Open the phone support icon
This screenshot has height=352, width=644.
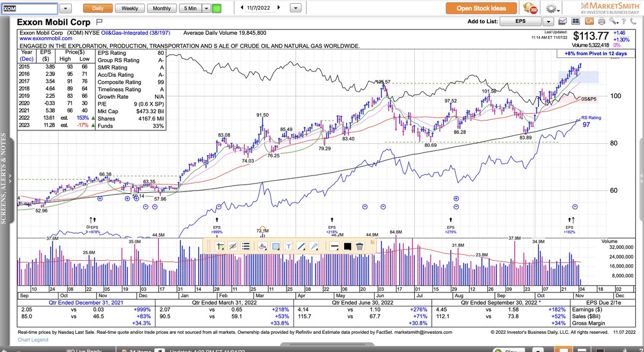tap(633, 21)
